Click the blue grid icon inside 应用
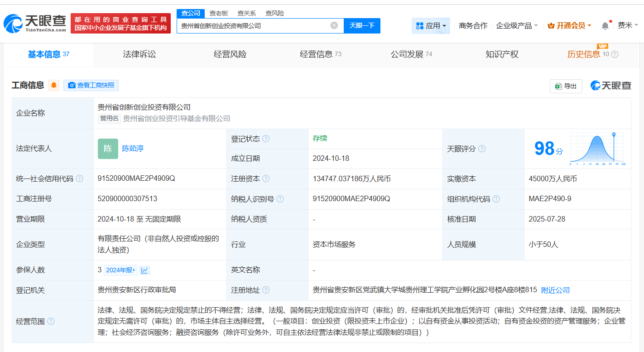 pos(419,26)
